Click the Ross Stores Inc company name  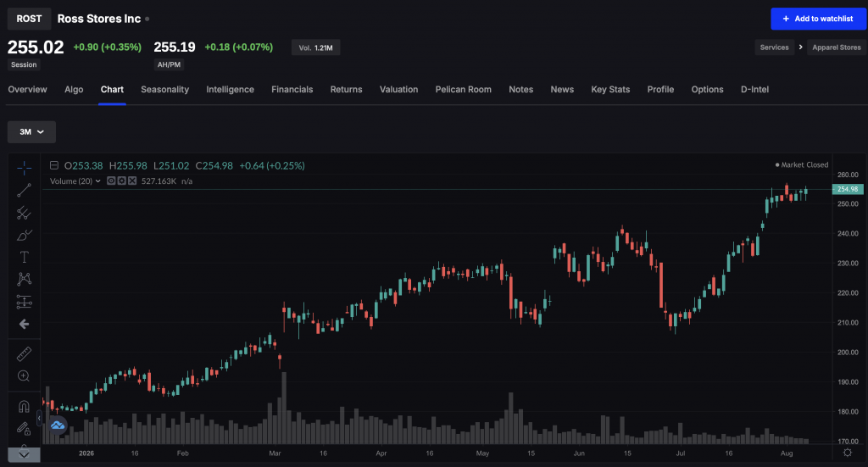99,19
